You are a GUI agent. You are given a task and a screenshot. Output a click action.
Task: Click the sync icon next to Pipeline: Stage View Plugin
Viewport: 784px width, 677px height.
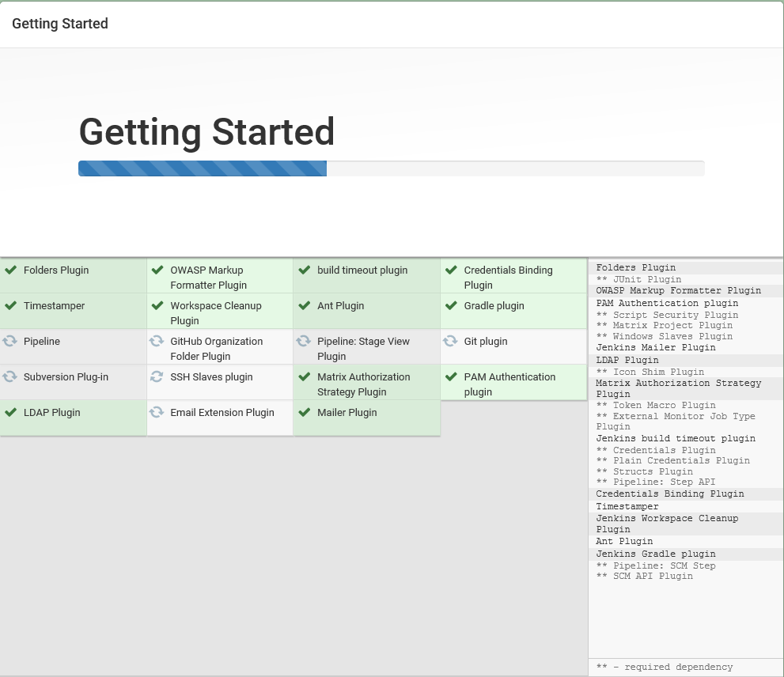(304, 341)
